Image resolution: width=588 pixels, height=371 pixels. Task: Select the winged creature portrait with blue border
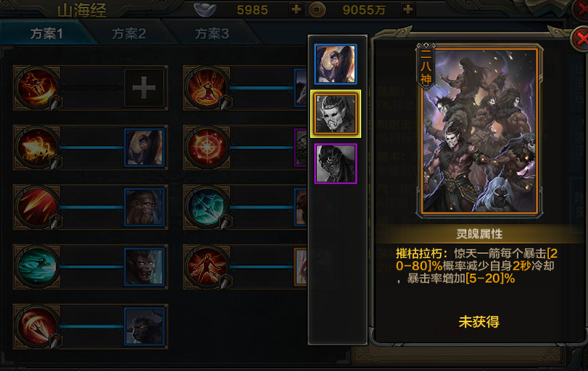tap(336, 64)
